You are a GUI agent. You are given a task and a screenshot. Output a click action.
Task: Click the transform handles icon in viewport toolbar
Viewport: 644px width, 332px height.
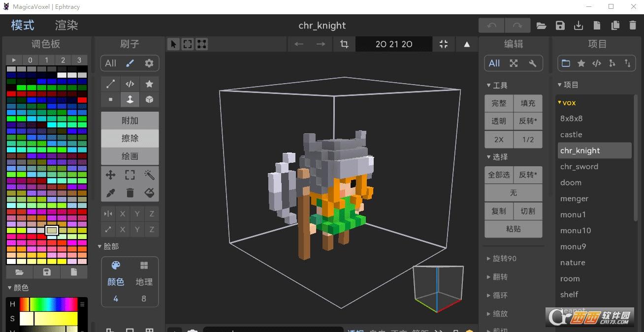[x=202, y=44]
